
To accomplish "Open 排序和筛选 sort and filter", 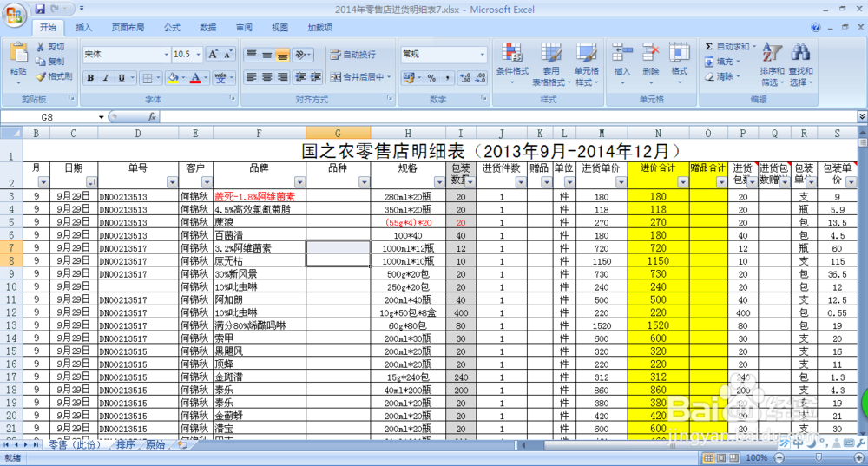I will (x=772, y=64).
